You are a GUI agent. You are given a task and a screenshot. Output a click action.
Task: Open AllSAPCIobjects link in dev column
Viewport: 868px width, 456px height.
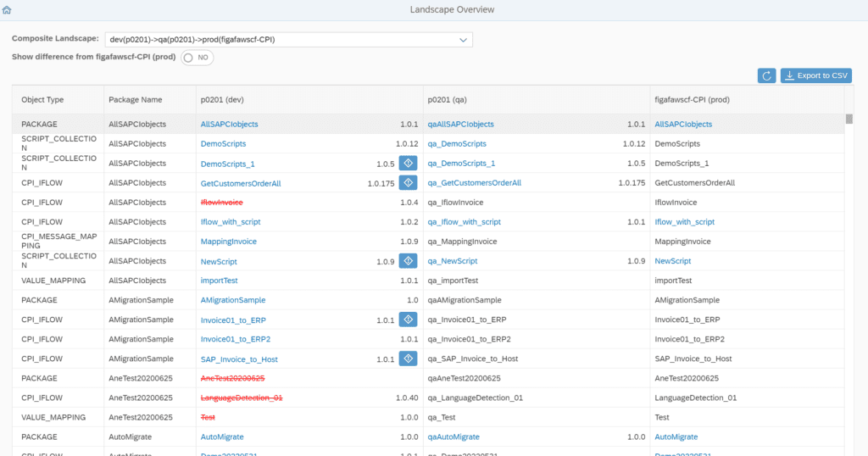point(229,124)
